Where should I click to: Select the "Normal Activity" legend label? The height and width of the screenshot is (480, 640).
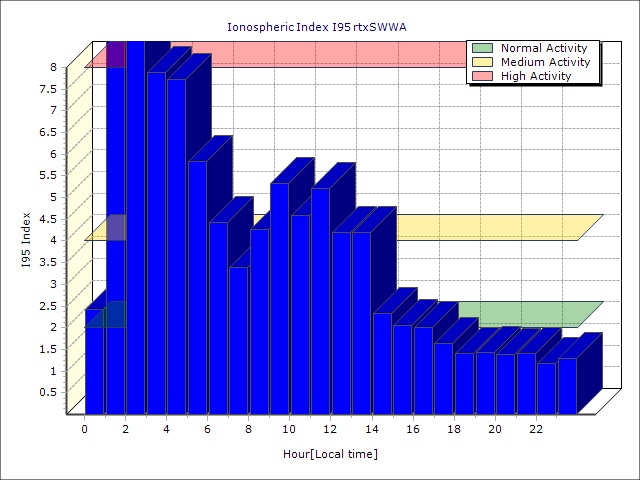pyautogui.click(x=544, y=48)
